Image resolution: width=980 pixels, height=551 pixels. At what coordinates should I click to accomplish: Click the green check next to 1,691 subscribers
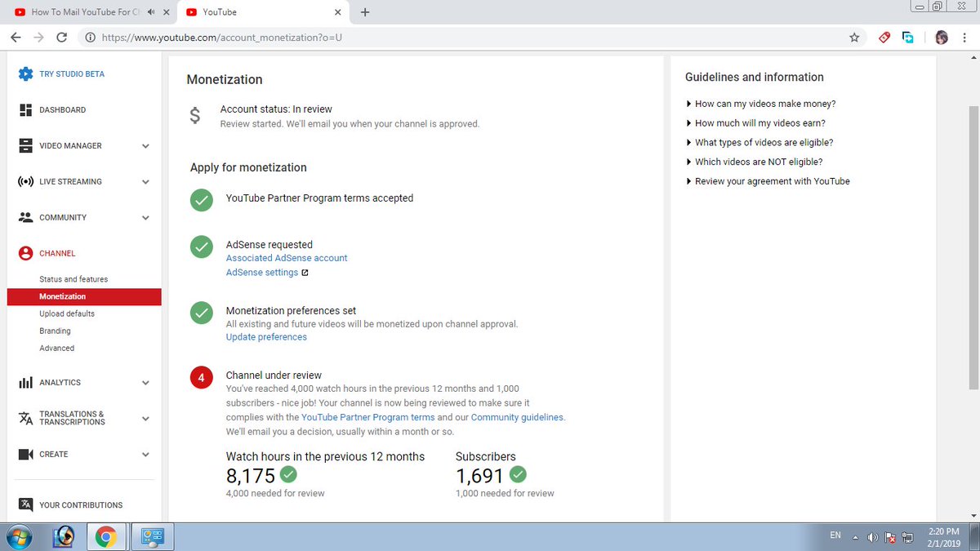518,474
